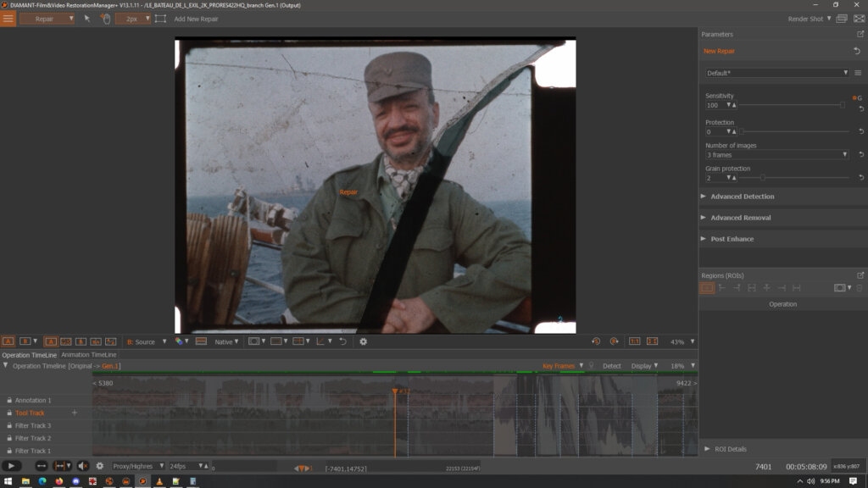
Task: Open Proxy/Highres dropdown
Action: pos(138,466)
